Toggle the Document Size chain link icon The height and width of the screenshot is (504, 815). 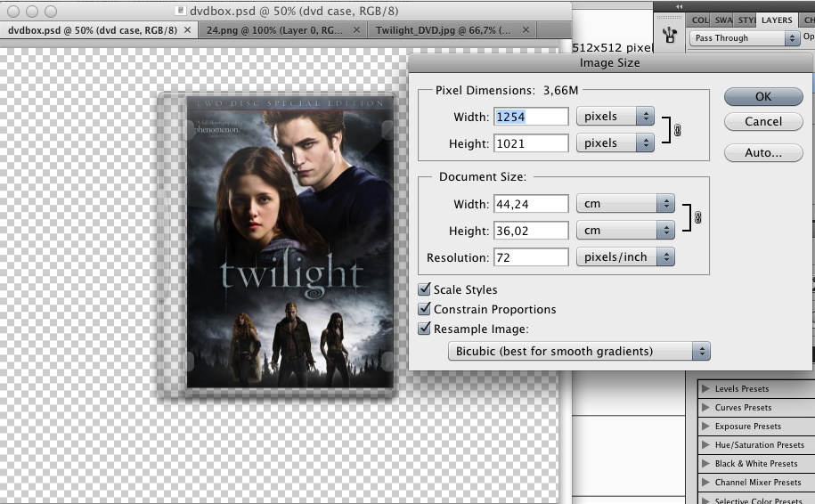pos(697,217)
